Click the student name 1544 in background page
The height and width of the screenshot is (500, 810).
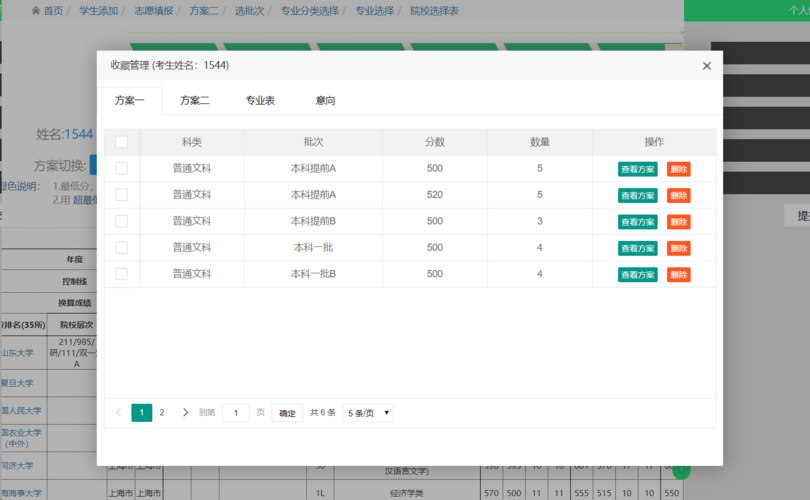coord(79,134)
